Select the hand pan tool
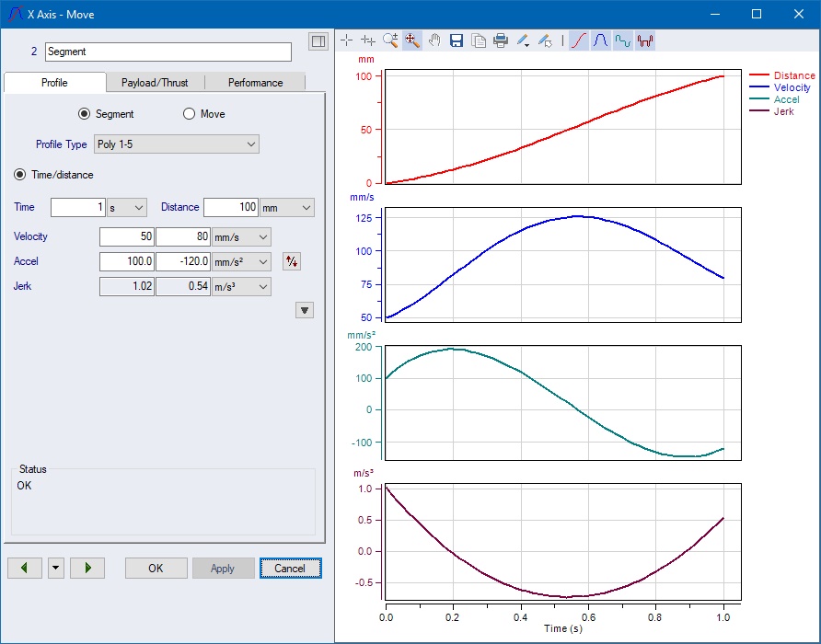This screenshot has width=821, height=644. 434,40
